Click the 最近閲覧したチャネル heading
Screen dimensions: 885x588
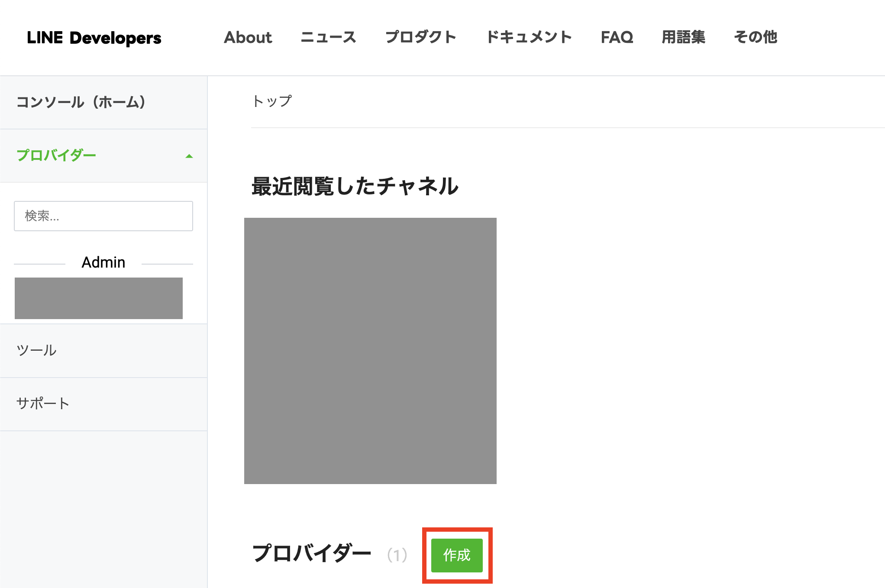[x=355, y=186]
